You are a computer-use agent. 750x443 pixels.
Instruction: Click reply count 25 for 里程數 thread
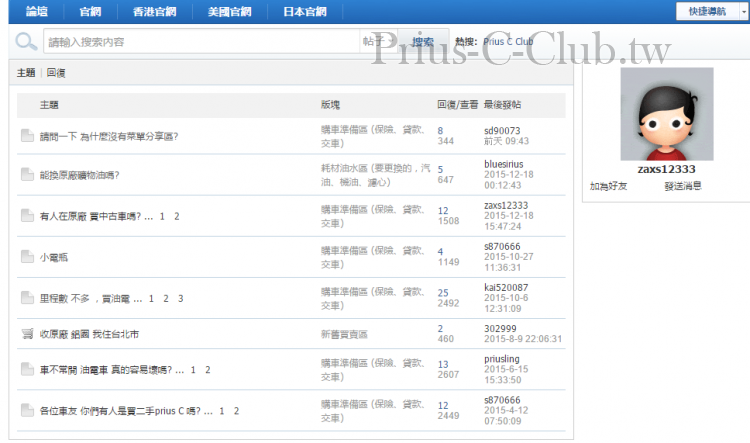click(443, 293)
